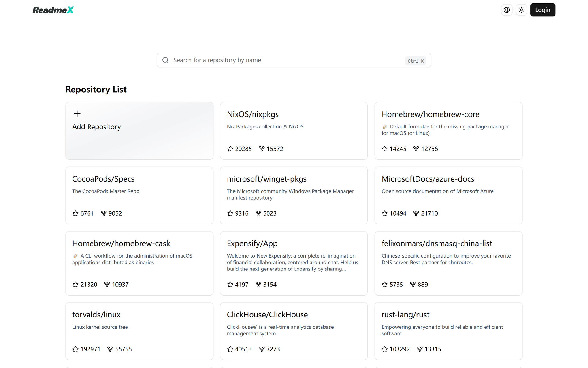The image size is (588, 368).
Task: Click the 40513 star count on ClickHouse
Action: [243, 349]
